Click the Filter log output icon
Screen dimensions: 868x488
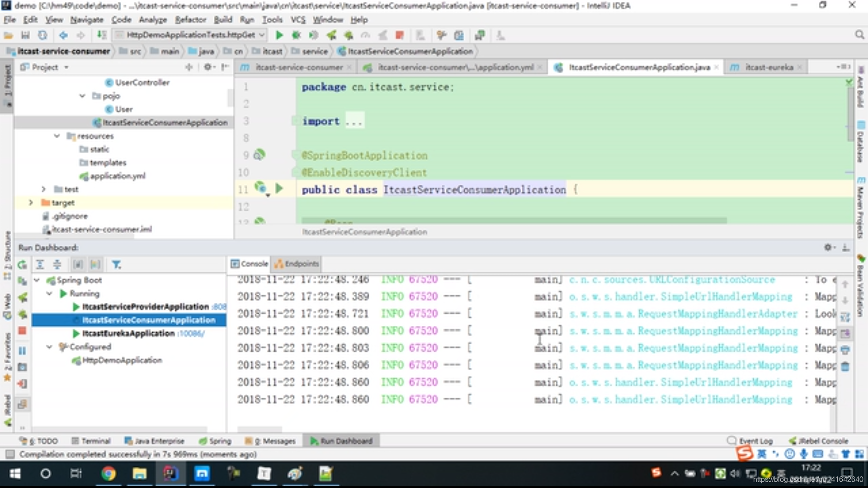click(117, 264)
